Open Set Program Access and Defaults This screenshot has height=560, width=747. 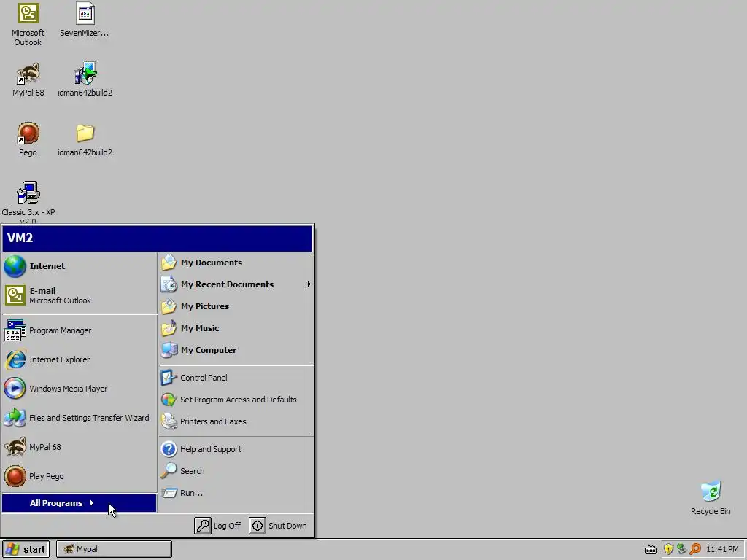(236, 400)
